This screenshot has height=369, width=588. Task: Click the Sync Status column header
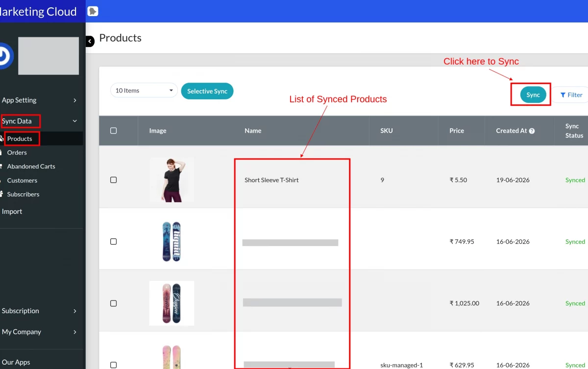574,131
